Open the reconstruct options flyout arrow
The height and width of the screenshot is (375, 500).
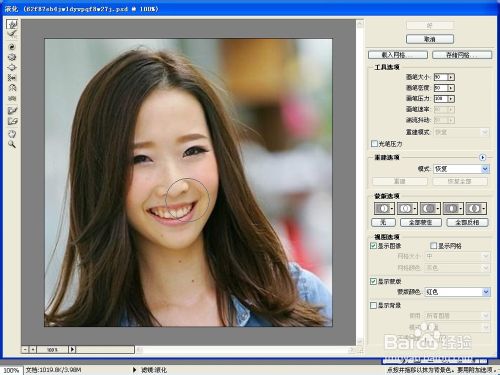tap(482, 157)
